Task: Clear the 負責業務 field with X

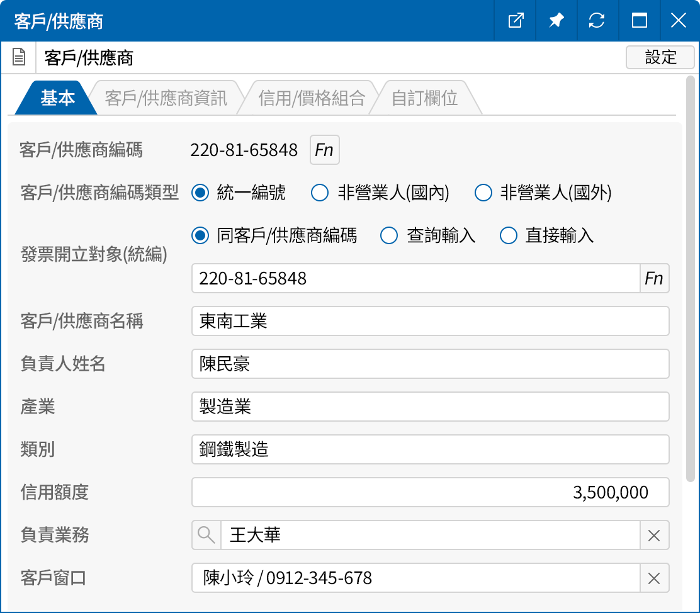Action: pyautogui.click(x=654, y=535)
